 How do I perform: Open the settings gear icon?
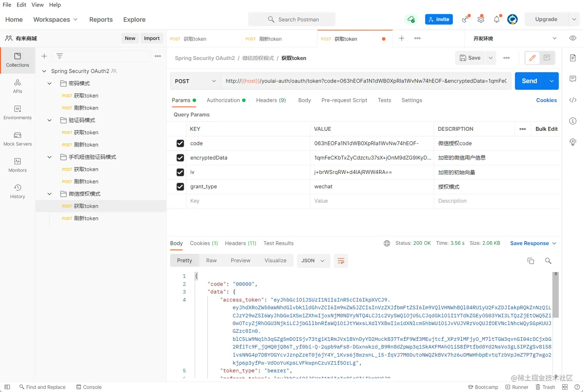481,19
